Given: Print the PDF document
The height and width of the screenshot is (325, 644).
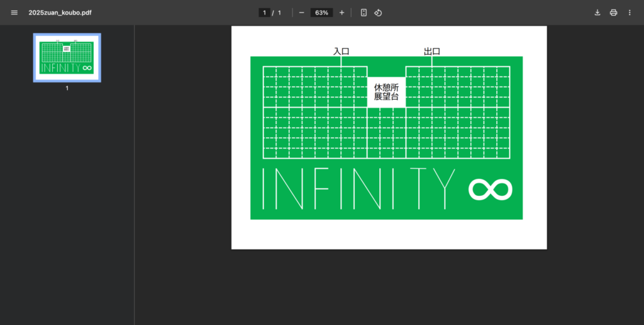Looking at the screenshot, I should point(614,13).
